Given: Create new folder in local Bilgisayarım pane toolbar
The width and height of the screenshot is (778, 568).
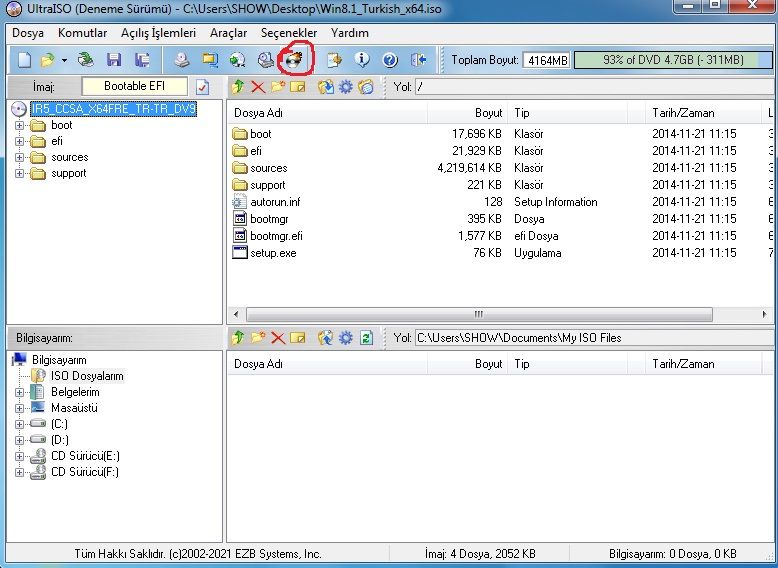Looking at the screenshot, I should point(258,338).
